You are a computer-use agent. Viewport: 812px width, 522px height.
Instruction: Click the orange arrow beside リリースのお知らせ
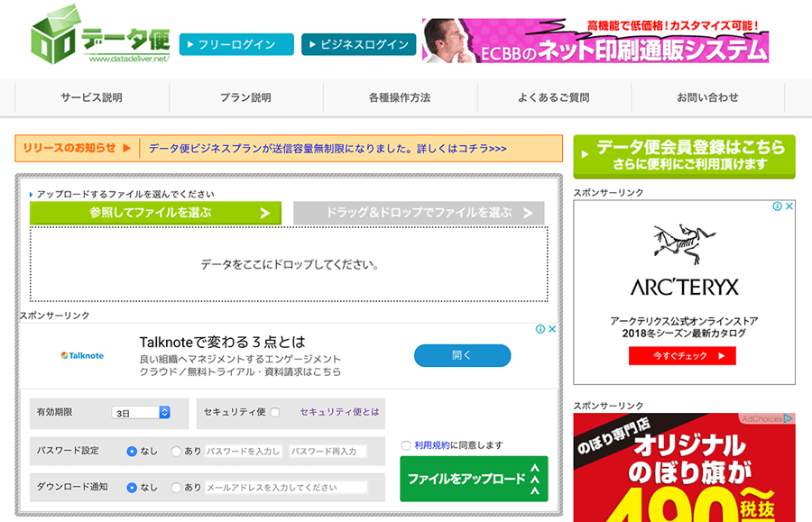[x=127, y=148]
